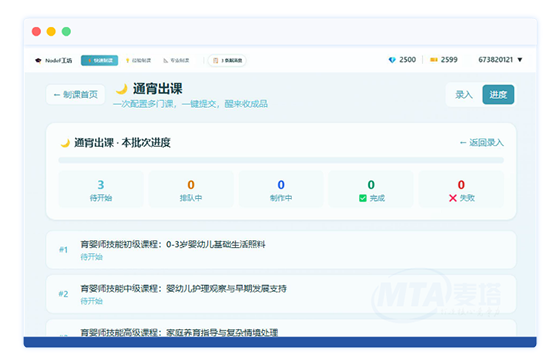The image size is (560, 364).
Task: Click the diamond balance value 2500
Action: coord(408,60)
